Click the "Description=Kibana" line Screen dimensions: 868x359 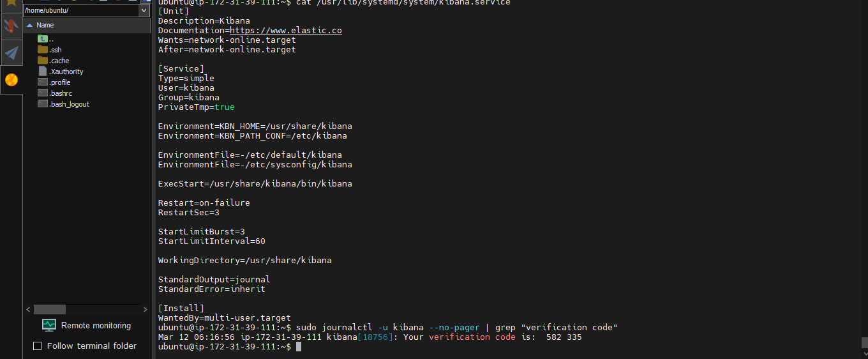(204, 20)
